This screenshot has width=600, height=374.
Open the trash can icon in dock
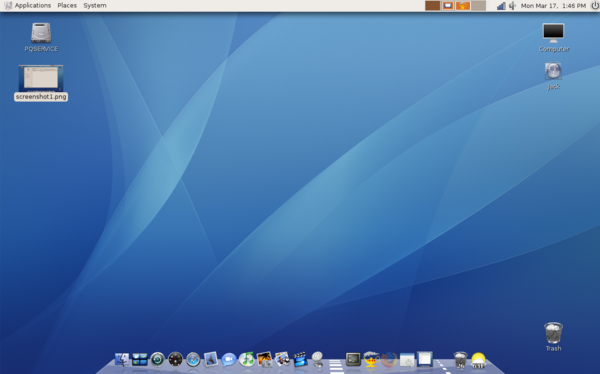(460, 360)
